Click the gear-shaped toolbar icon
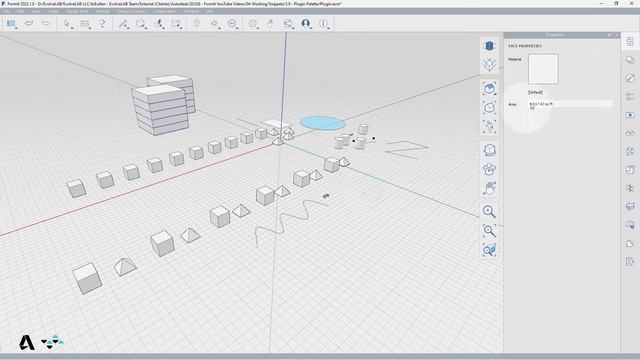The height and width of the screenshot is (360, 640). pyautogui.click(x=253, y=24)
